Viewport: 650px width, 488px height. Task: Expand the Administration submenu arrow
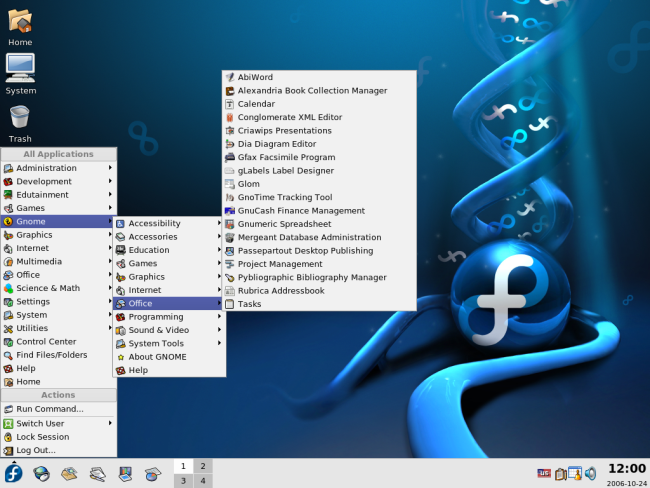tap(110, 168)
